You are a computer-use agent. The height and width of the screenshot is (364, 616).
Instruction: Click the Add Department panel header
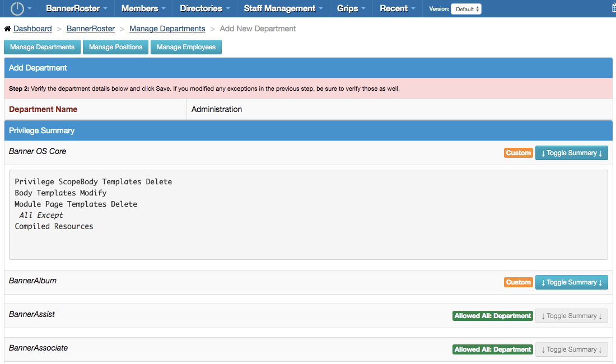tap(309, 68)
